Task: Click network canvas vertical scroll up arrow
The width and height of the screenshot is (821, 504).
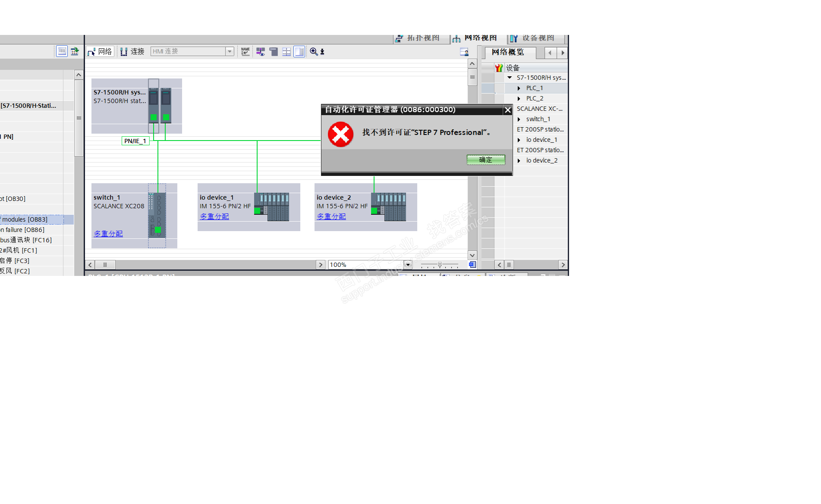Action: point(472,64)
